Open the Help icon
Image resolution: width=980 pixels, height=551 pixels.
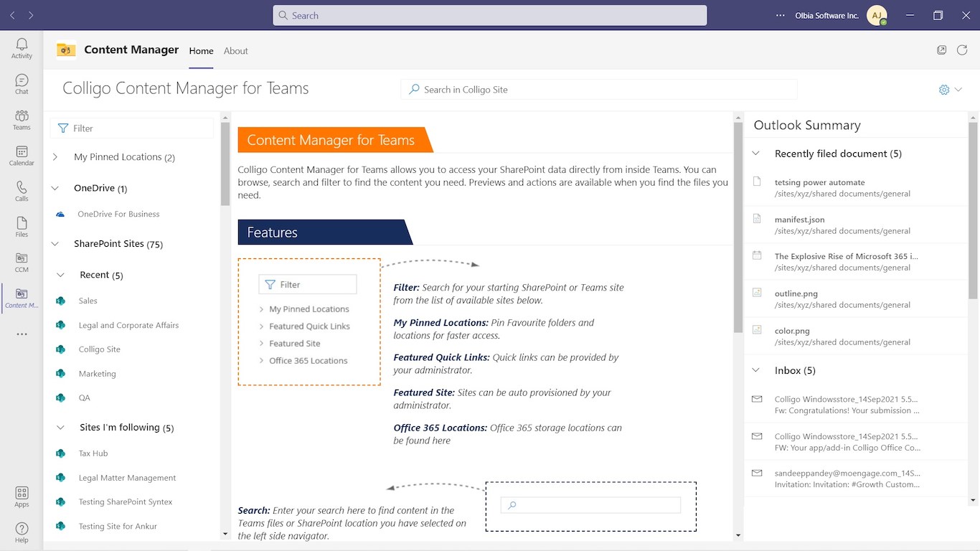point(22,532)
